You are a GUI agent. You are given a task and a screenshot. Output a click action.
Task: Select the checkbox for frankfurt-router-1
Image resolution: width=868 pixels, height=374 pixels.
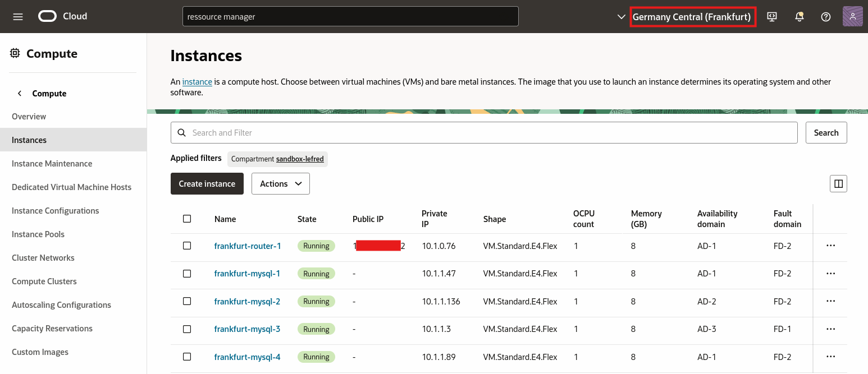pos(187,246)
